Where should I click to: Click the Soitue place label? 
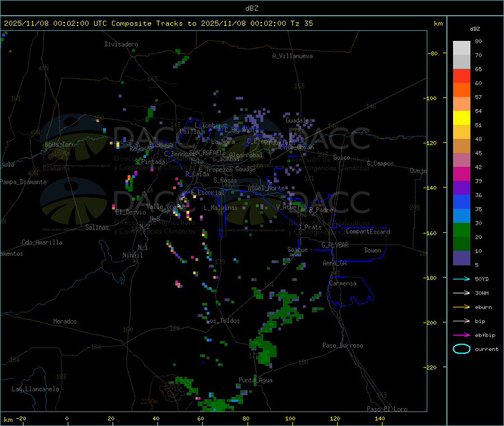pyautogui.click(x=297, y=250)
